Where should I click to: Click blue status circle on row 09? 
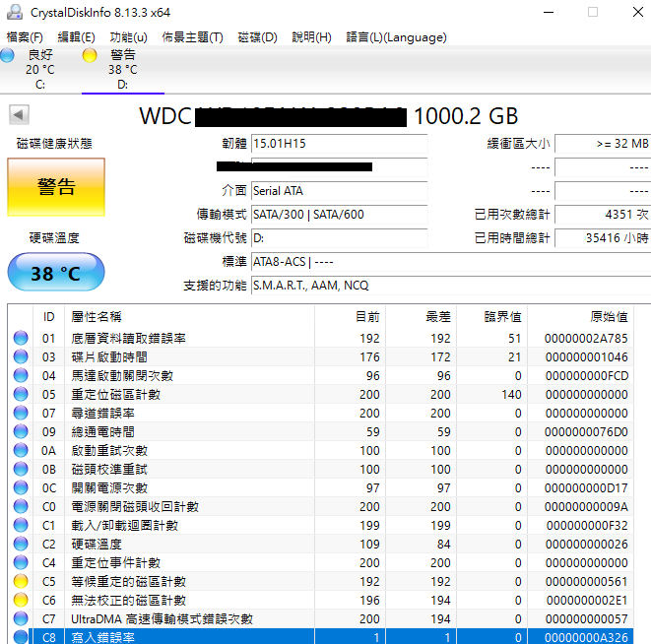coord(21,431)
